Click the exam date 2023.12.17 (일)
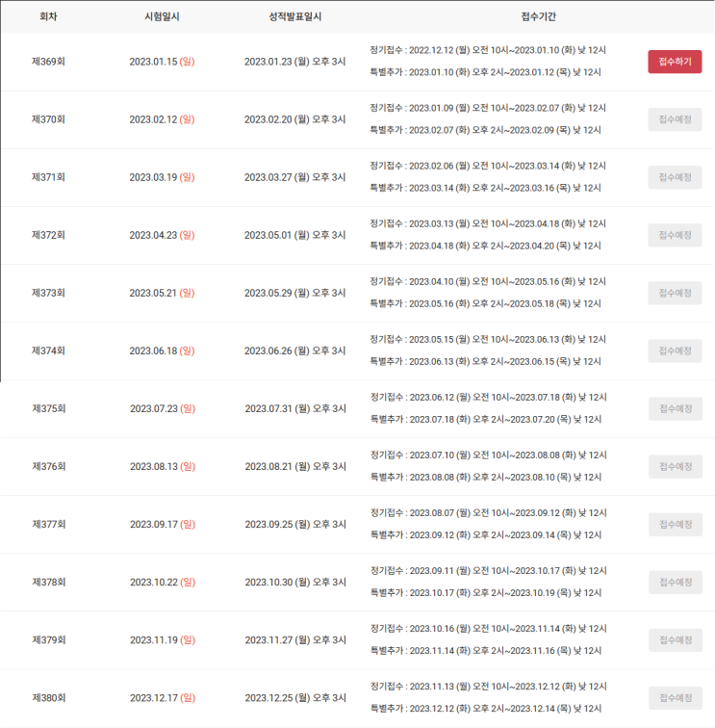The image size is (715, 728). point(162,697)
